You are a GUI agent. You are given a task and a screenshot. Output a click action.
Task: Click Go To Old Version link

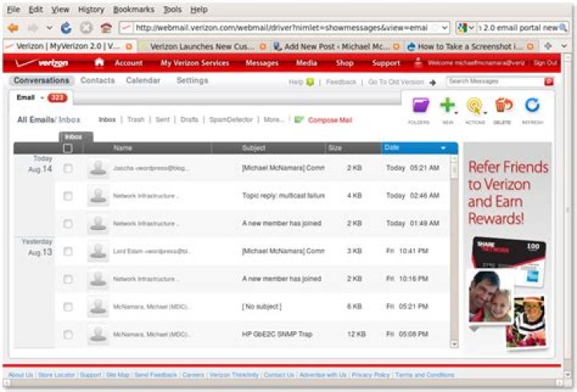point(396,82)
